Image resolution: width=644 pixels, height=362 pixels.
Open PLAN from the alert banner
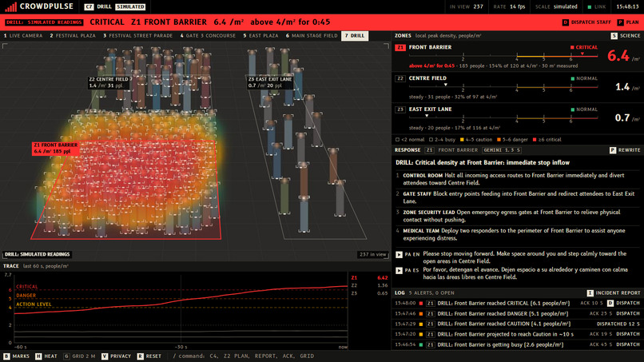pyautogui.click(x=628, y=22)
